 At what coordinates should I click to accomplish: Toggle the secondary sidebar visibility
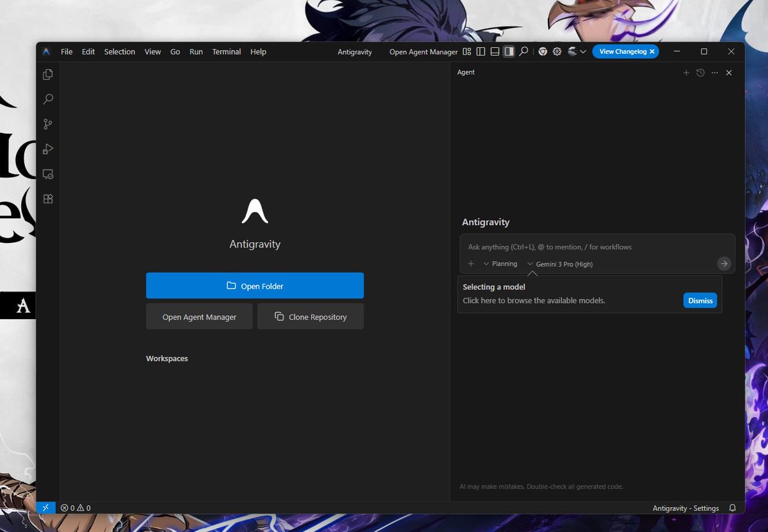pos(509,51)
